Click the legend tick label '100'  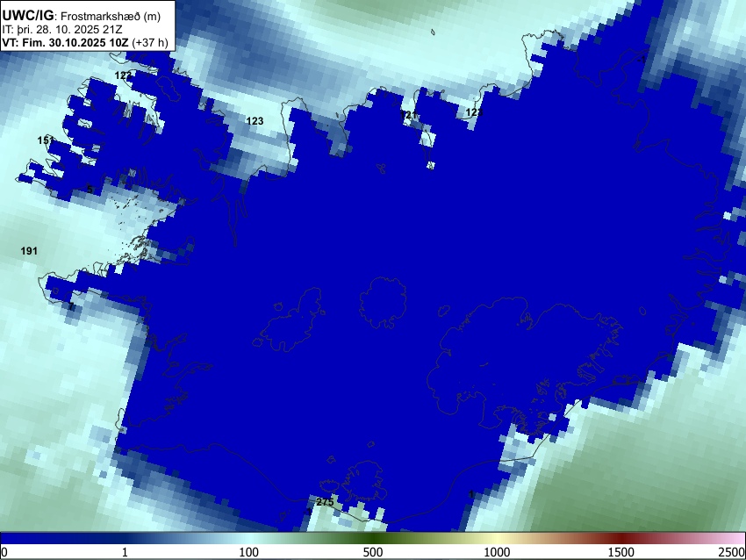coord(248,552)
